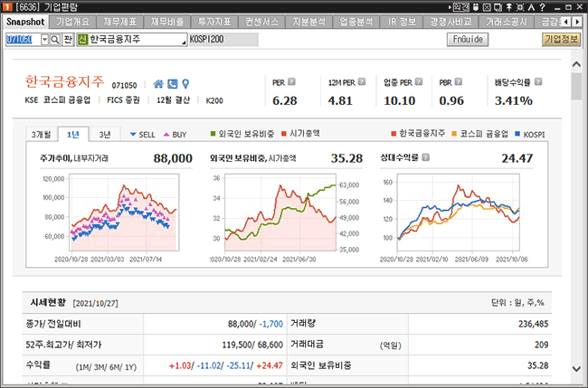Click the help icon beside 업종 PER

click(419, 81)
